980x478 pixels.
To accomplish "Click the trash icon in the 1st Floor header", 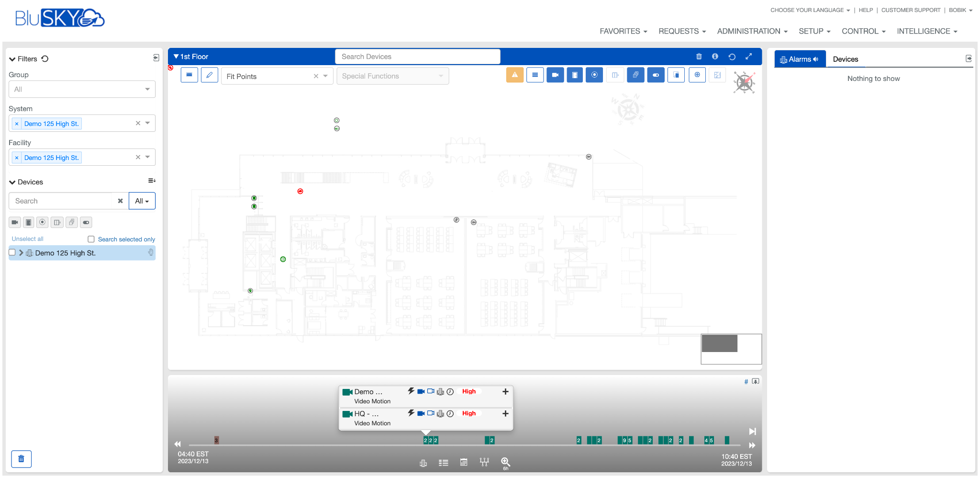I will coord(699,56).
